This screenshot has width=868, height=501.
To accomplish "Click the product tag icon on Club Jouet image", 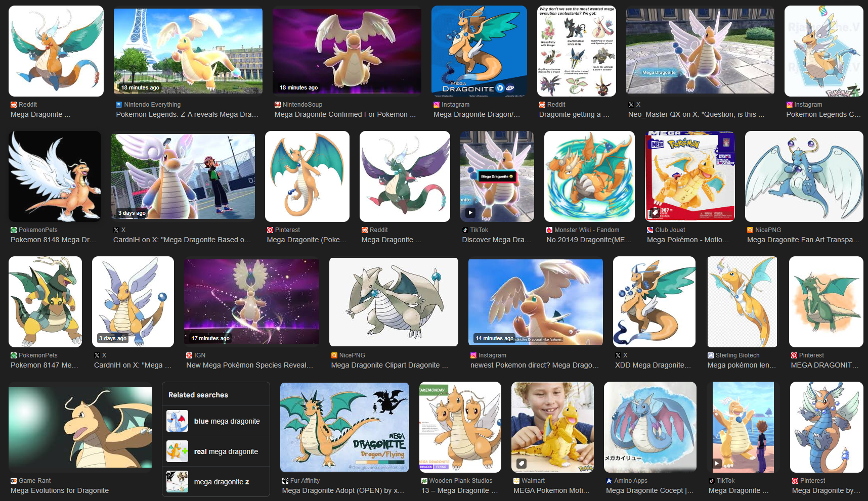I will 656,212.
